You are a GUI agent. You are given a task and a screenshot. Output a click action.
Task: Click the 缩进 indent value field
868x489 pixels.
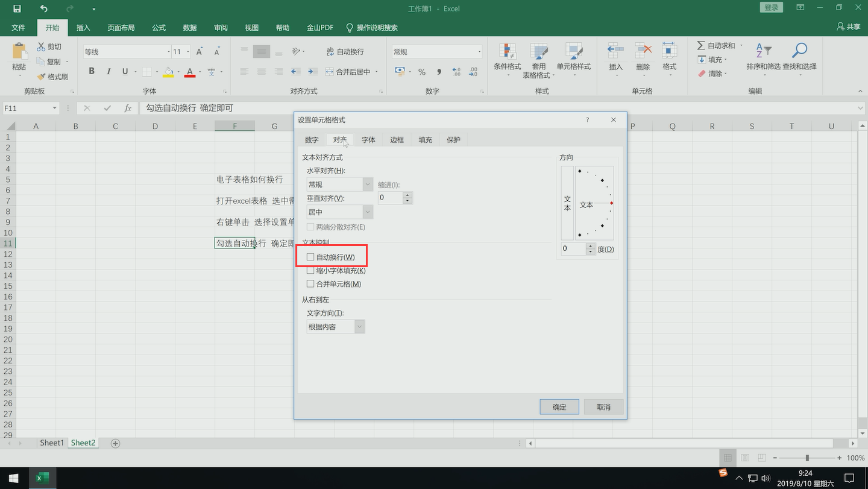coord(391,198)
